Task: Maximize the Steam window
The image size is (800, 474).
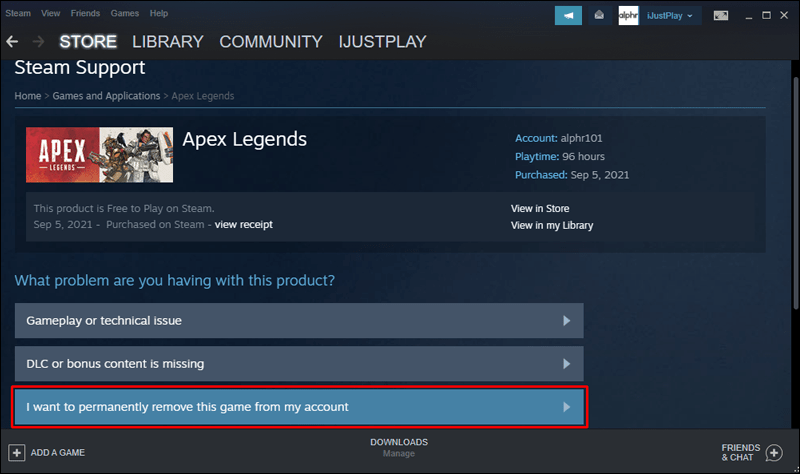Action: [x=766, y=16]
